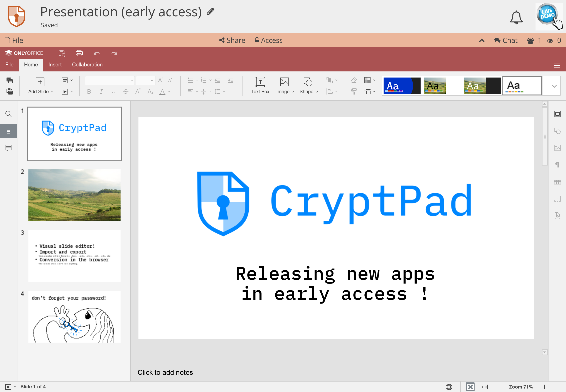The image size is (566, 392).
Task: Click the Share button
Action: click(x=232, y=40)
